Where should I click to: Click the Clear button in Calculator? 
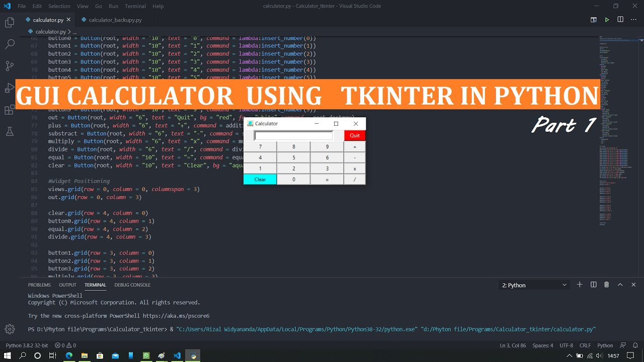[260, 179]
